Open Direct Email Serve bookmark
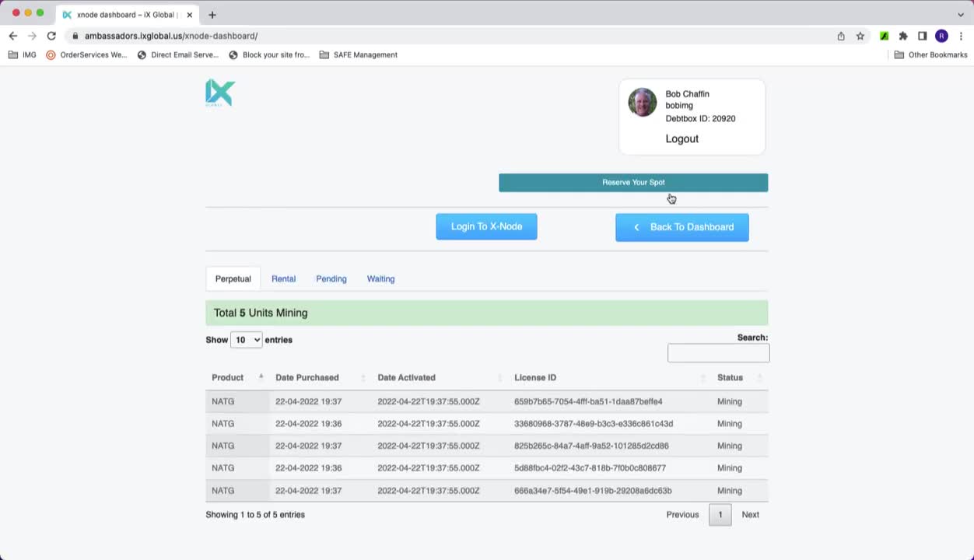 pos(178,55)
